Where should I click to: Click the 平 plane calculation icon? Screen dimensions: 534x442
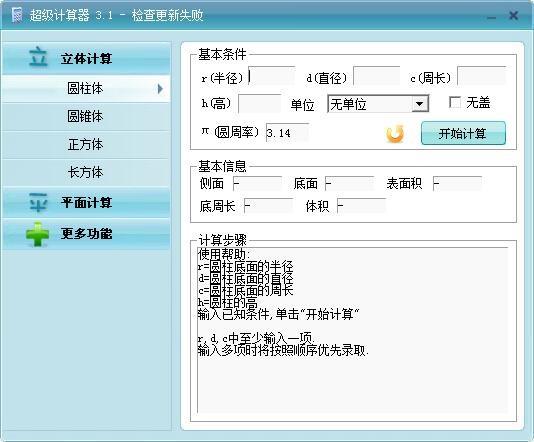coord(38,202)
